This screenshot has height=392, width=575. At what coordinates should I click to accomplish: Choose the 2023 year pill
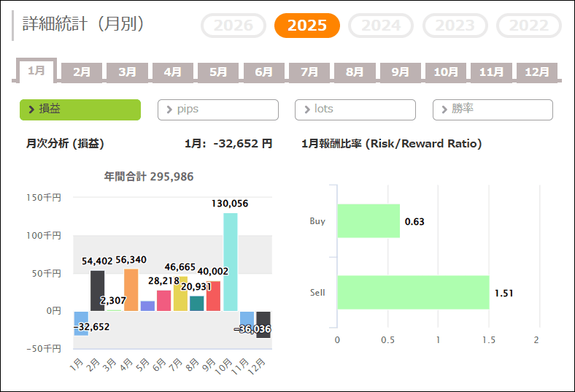pyautogui.click(x=455, y=26)
